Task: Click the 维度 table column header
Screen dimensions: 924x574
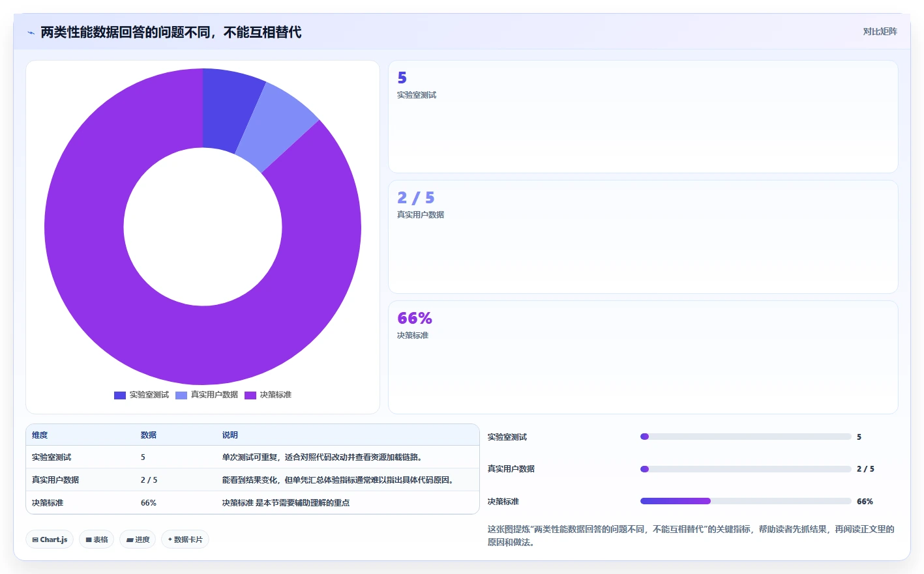Action: pyautogui.click(x=40, y=435)
